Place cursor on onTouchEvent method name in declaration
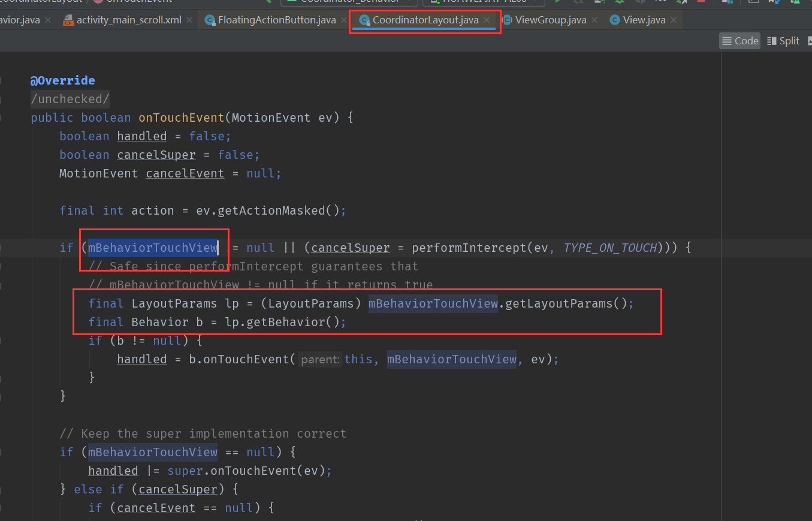The height and width of the screenshot is (521, 812). (182, 118)
